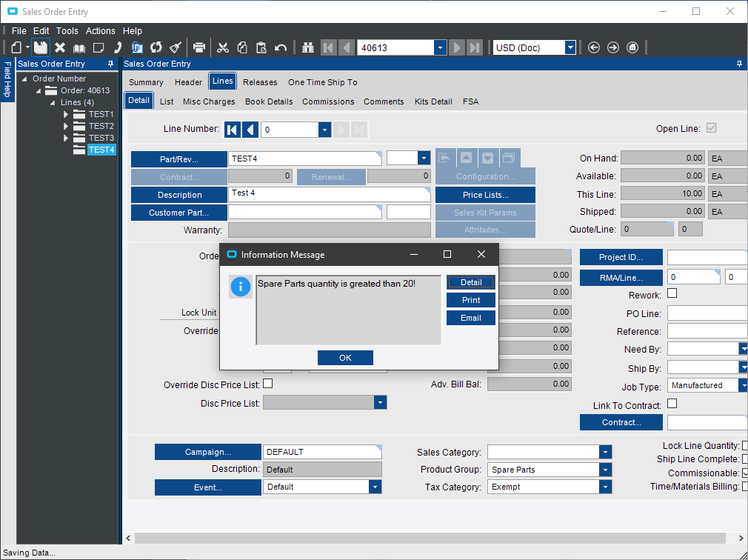Screen dimensions: 748x560
Task: Open the Event Default dropdown
Action: click(x=375, y=487)
